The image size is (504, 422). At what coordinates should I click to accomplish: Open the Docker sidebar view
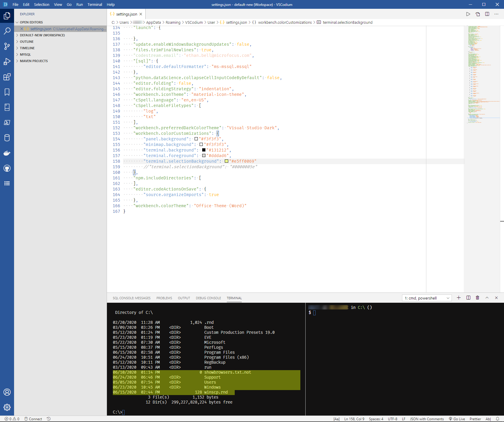tap(7, 153)
